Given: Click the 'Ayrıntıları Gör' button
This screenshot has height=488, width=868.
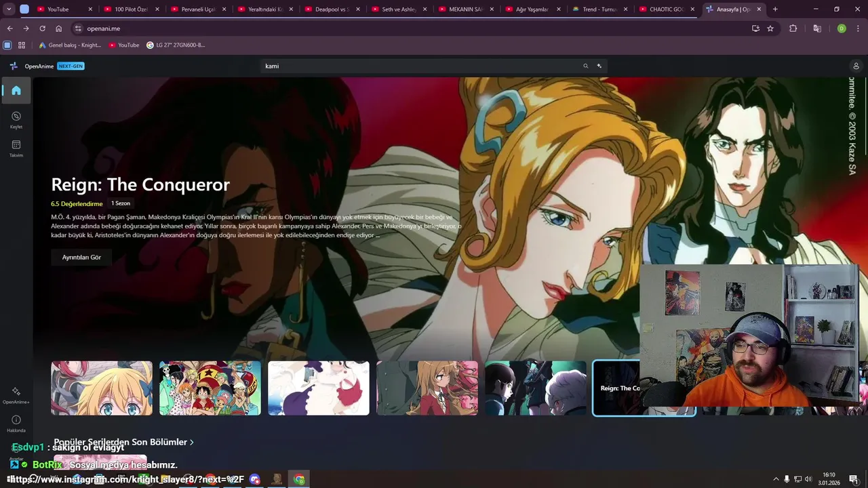Looking at the screenshot, I should click(81, 258).
